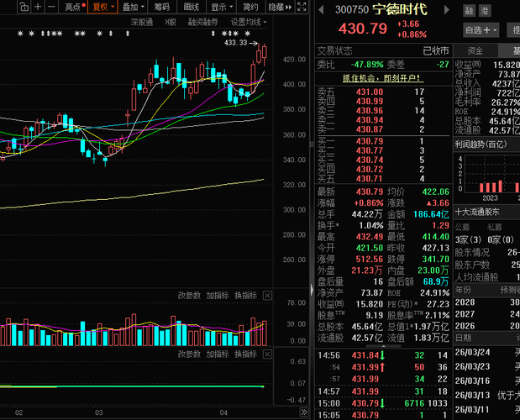Click the 换手 1.04% value
520x420 pixels.
371,225
